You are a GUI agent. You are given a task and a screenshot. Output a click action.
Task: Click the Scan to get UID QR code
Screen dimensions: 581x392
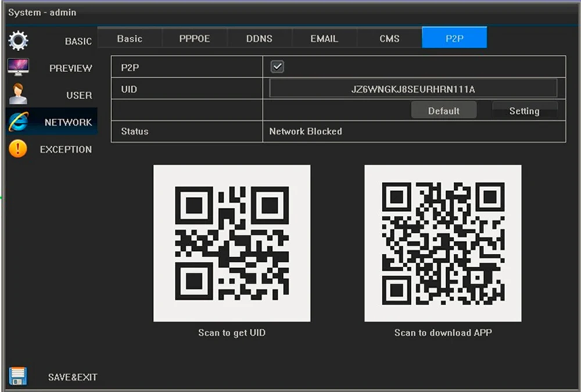click(232, 243)
